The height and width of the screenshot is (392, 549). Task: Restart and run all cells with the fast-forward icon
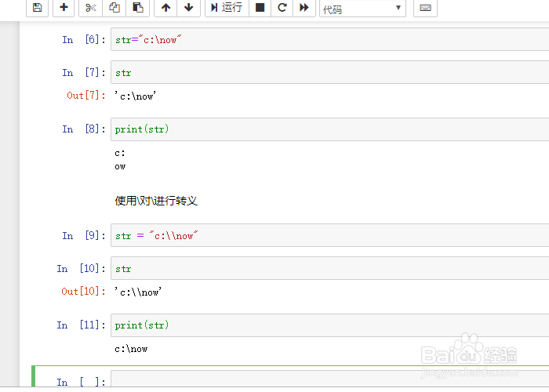pyautogui.click(x=304, y=7)
